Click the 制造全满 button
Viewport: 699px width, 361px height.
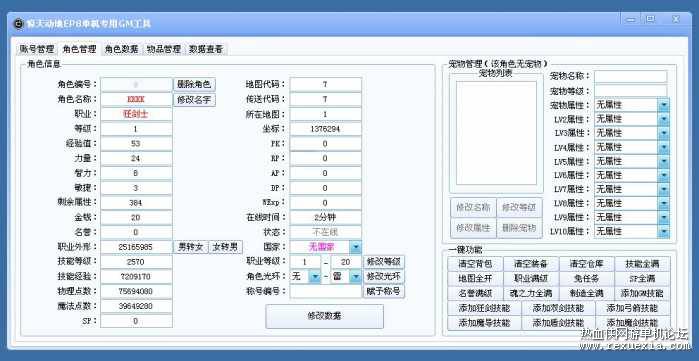[x=586, y=293]
